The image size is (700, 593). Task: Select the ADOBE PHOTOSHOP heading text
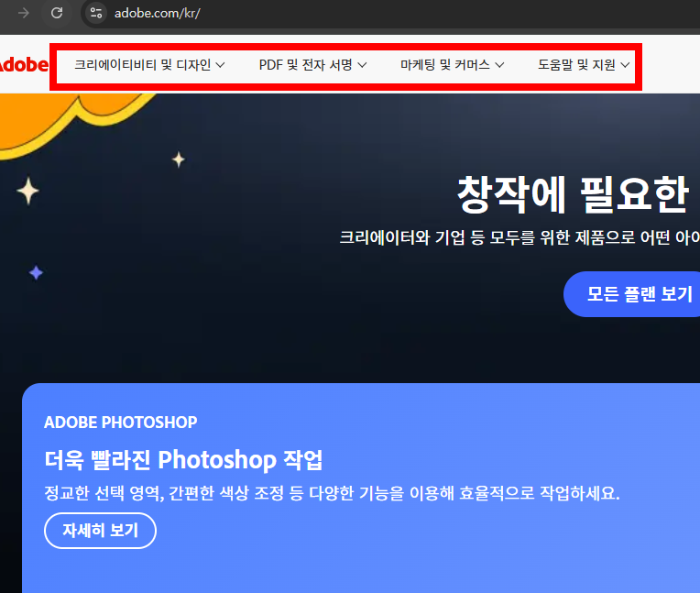(x=121, y=422)
